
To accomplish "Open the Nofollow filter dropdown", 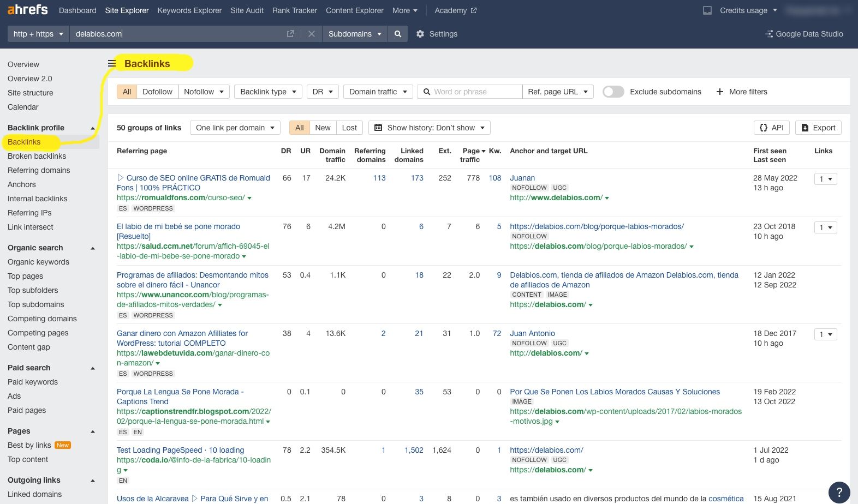I will point(204,92).
